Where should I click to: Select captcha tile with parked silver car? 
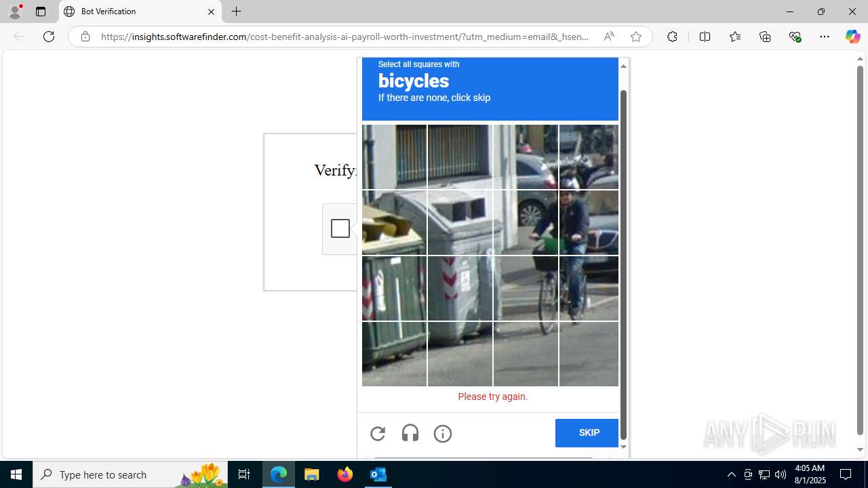pyautogui.click(x=526, y=157)
